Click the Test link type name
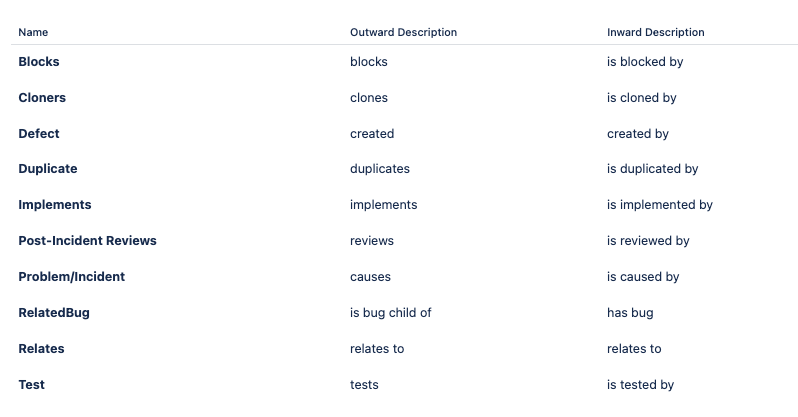Image resolution: width=798 pixels, height=417 pixels. coord(32,385)
